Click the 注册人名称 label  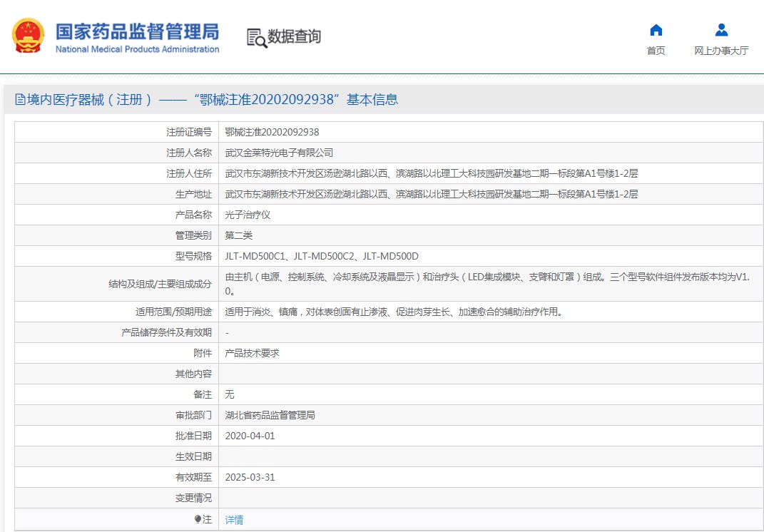(x=189, y=153)
